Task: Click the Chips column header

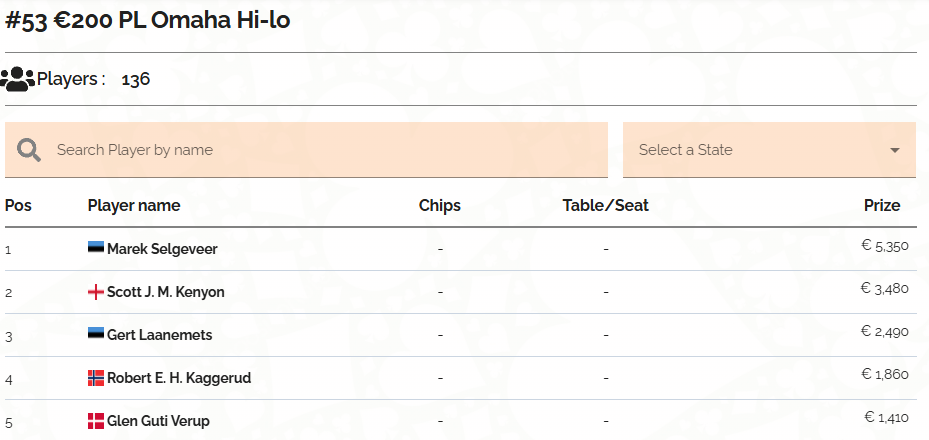Action: coord(440,205)
